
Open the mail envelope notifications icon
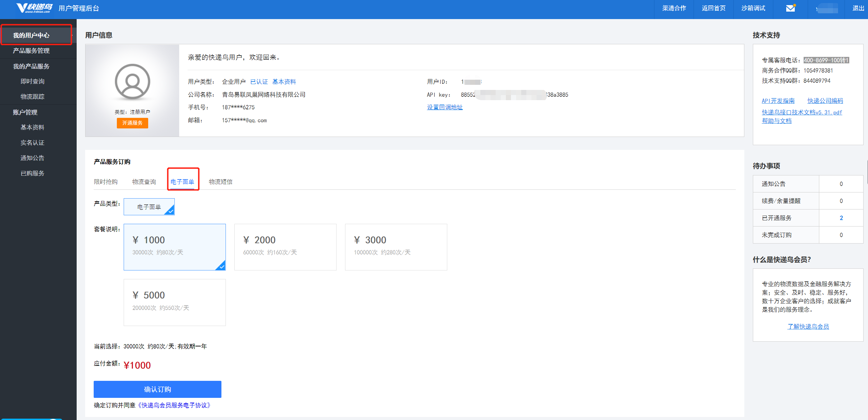pyautogui.click(x=790, y=8)
